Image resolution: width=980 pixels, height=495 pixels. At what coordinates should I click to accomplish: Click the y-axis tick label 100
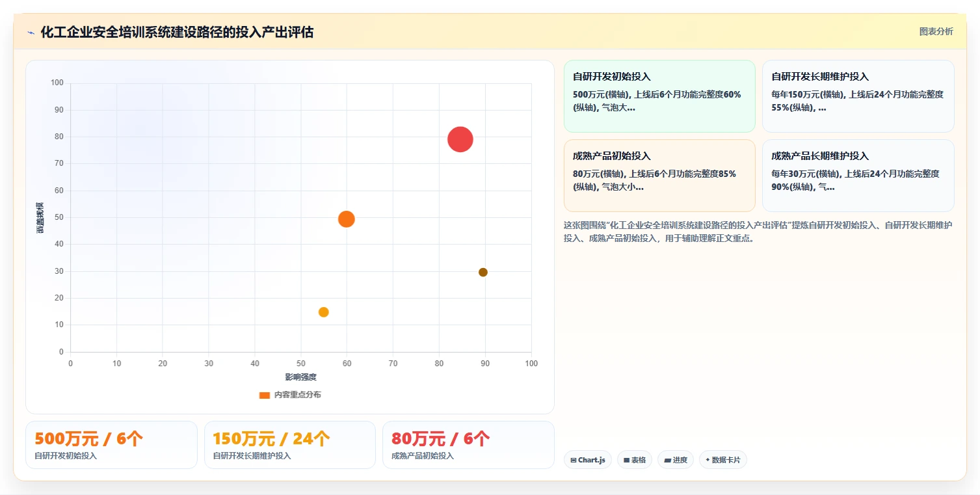pos(57,83)
